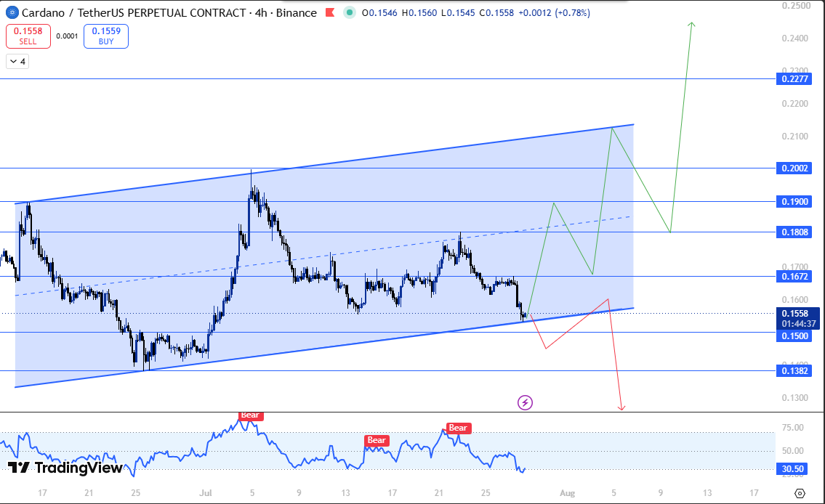Select the 0.1500 horizontal line price label
The height and width of the screenshot is (504, 825).
click(794, 336)
